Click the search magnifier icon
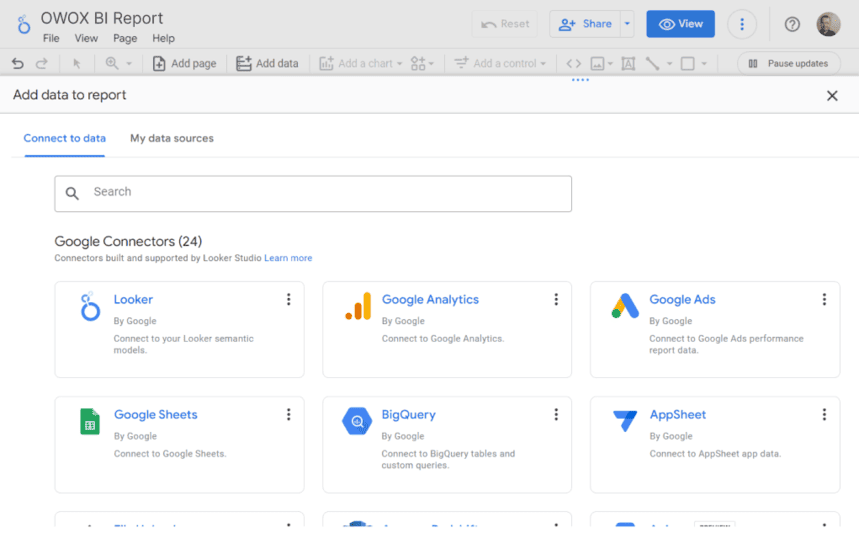 tap(72, 193)
